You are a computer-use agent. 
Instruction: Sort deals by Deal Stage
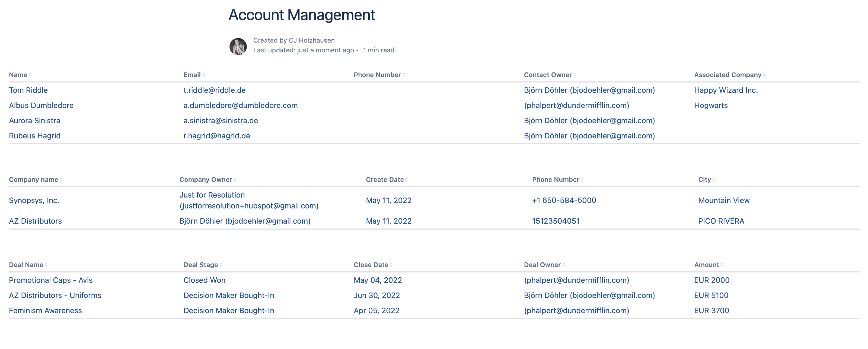click(221, 265)
